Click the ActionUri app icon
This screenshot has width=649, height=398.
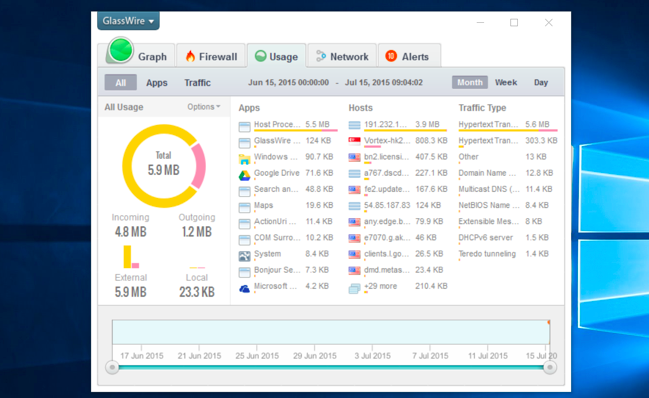[x=245, y=223]
